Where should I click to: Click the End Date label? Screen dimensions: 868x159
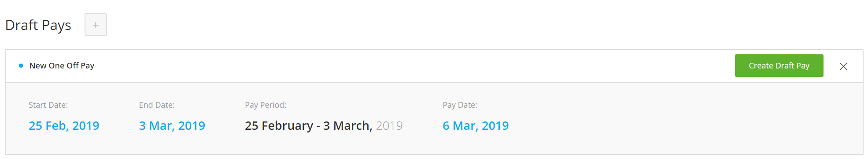point(157,105)
